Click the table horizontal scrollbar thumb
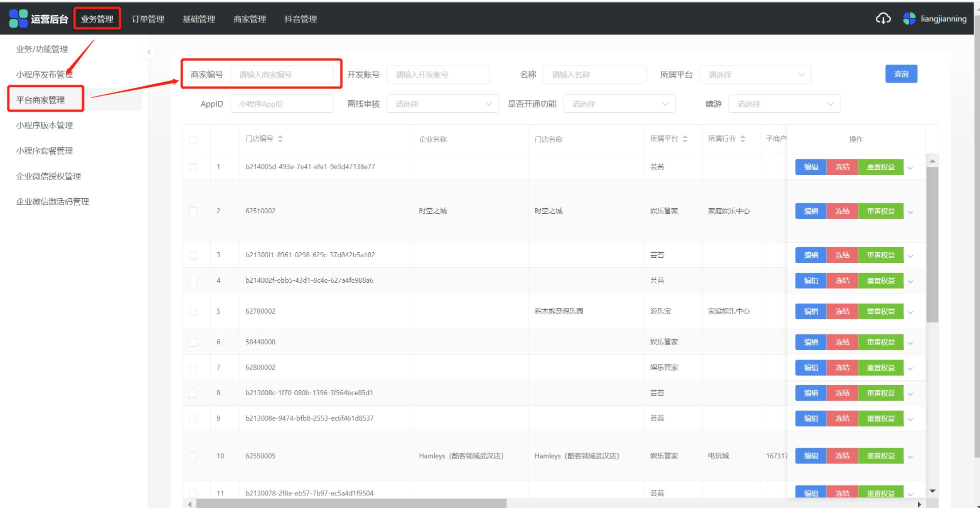 [x=351, y=504]
